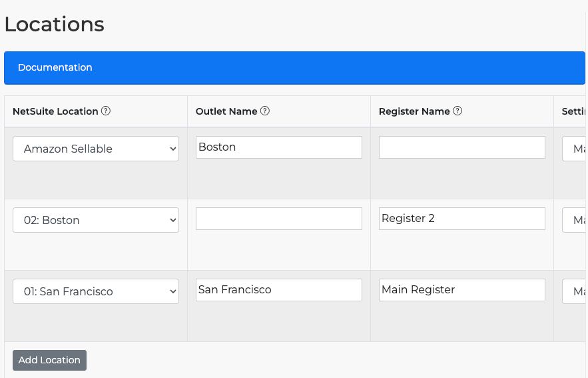Focus the empty Outlet Name field for 02: Boston
588x378 pixels.
(278, 219)
